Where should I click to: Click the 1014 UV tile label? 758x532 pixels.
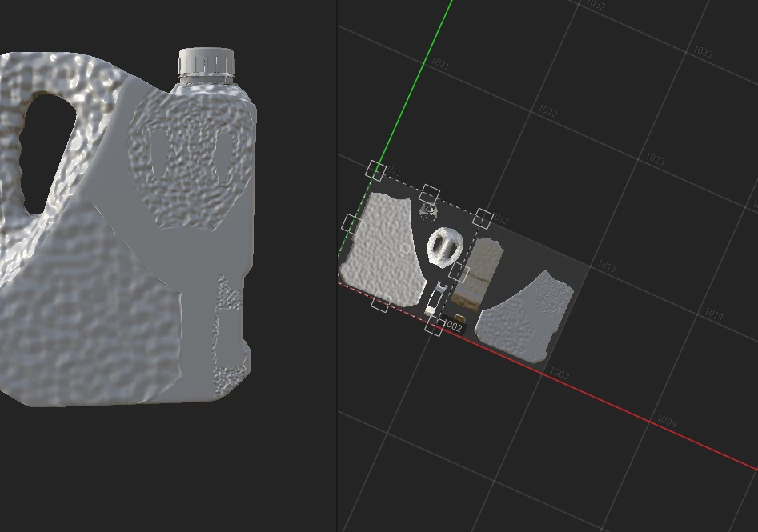point(714,314)
